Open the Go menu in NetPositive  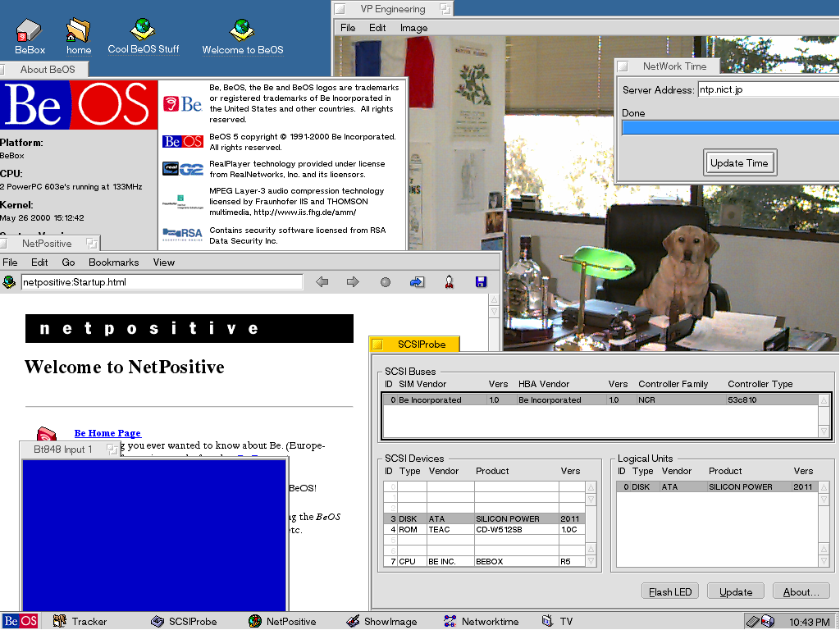click(x=68, y=262)
